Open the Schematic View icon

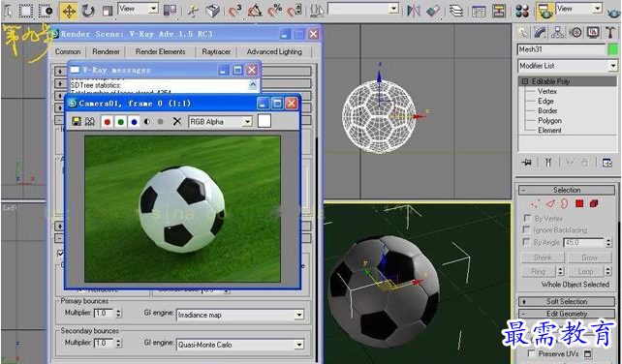(x=499, y=11)
